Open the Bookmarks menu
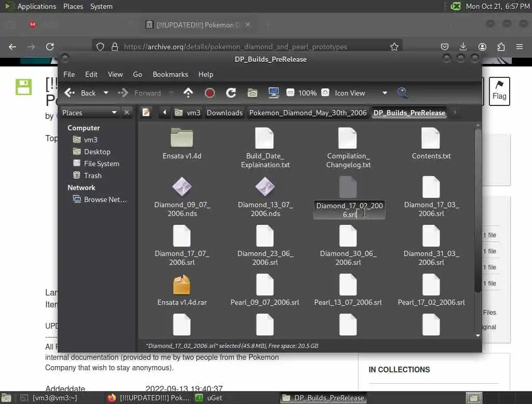Image resolution: width=532 pixels, height=404 pixels. (170, 74)
